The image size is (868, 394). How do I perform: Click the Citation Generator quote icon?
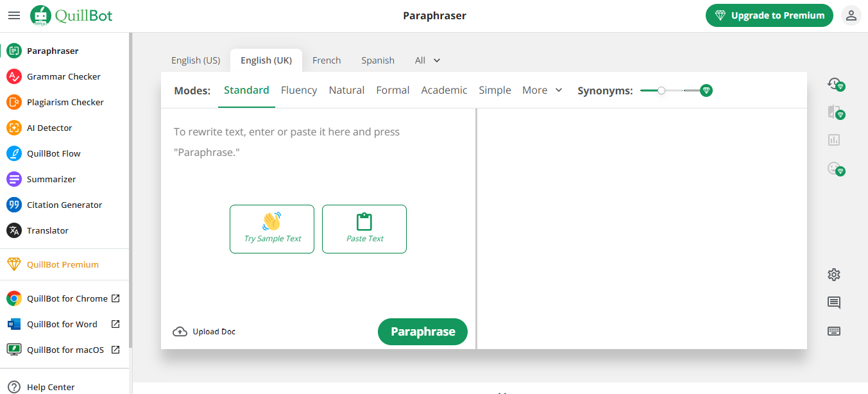(14, 205)
